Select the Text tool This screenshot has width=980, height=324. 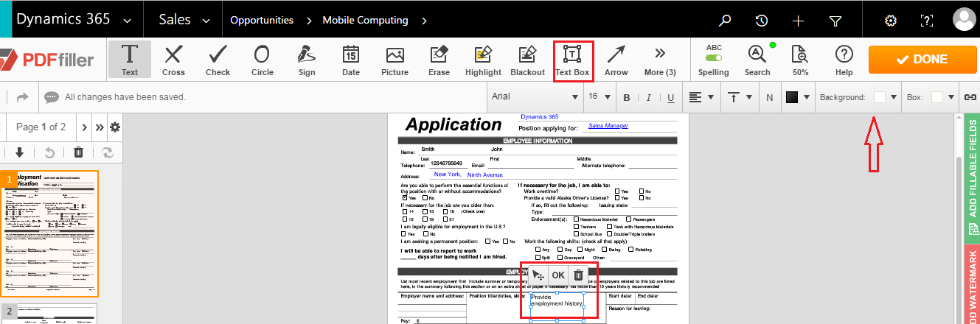pyautogui.click(x=130, y=60)
